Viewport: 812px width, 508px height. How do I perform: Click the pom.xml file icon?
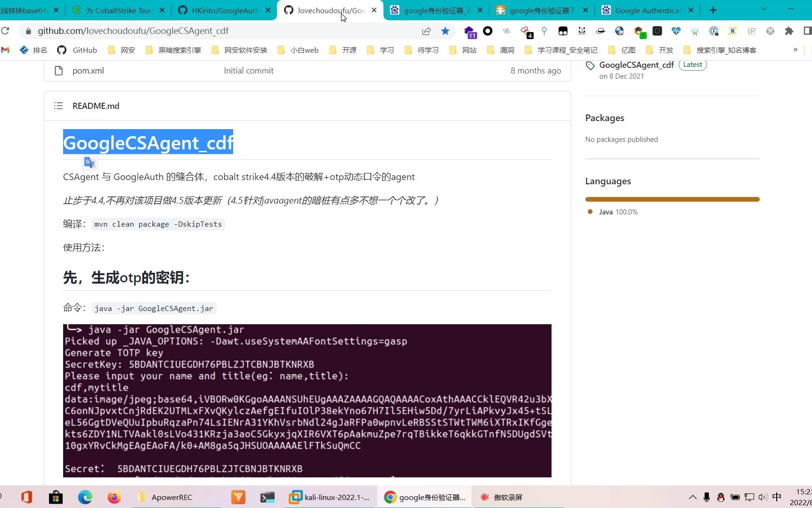(x=58, y=71)
